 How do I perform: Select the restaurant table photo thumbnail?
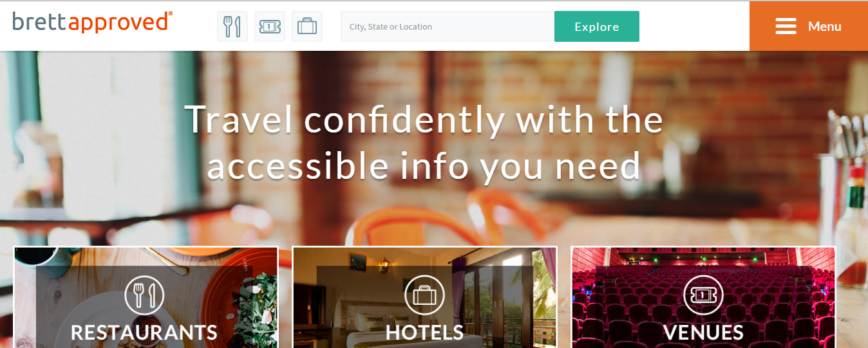tap(146, 297)
